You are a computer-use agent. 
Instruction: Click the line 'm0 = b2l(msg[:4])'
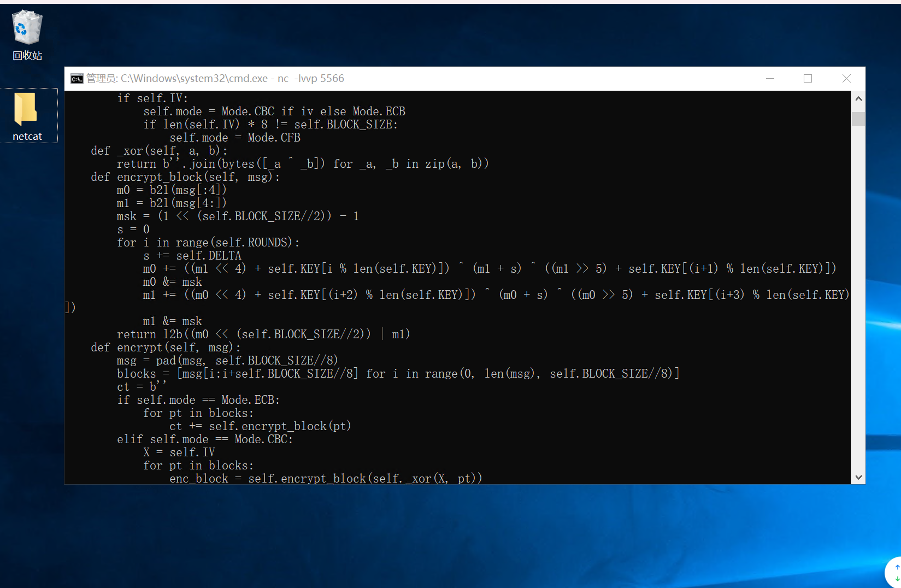pos(172,190)
